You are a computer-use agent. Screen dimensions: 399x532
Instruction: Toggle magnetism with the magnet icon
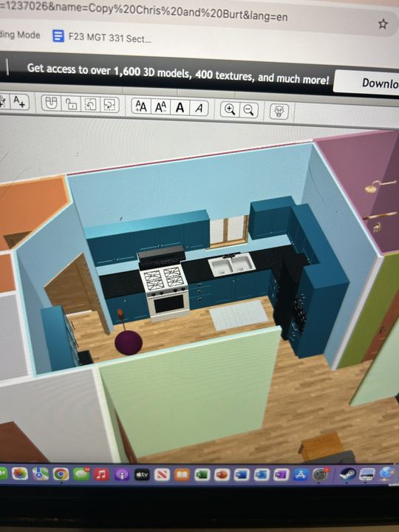[51, 103]
